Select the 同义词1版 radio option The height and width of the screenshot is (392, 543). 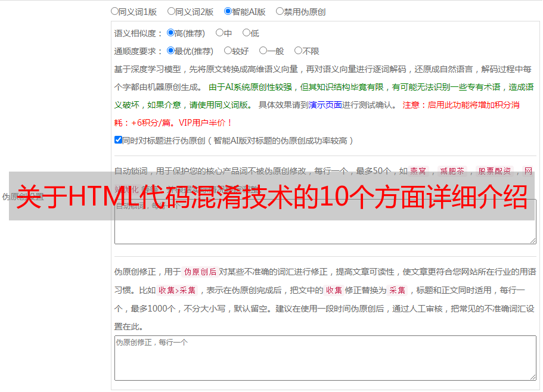(114, 11)
